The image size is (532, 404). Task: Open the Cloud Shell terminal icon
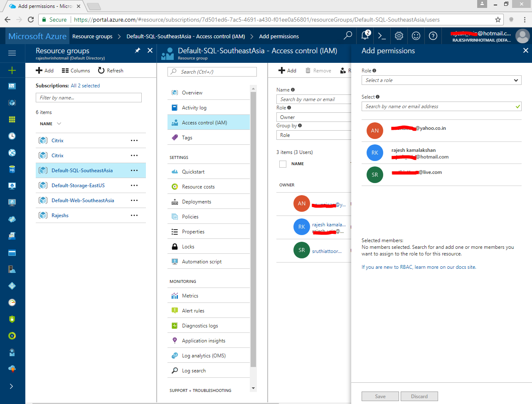(x=382, y=36)
